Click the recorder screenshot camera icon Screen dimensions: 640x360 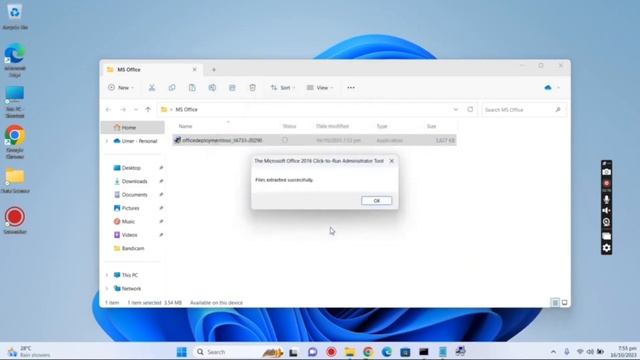coord(607,172)
